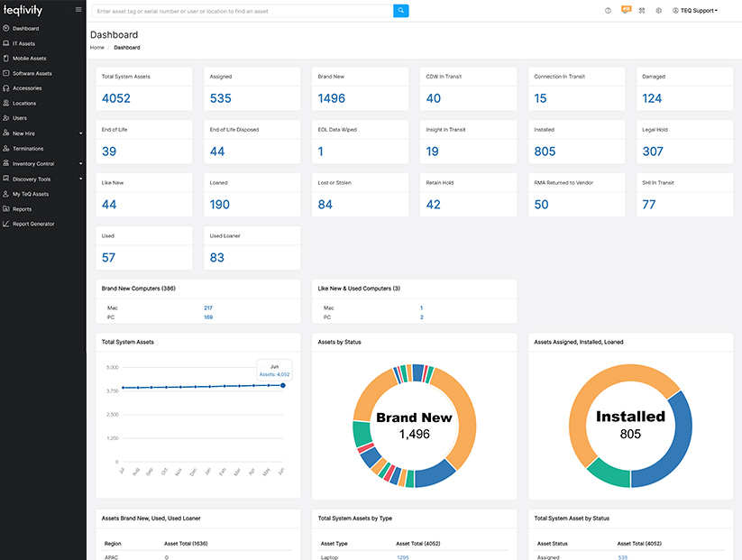Focus the asset search input field
Screen dimensions: 742x560
pyautogui.click(x=242, y=11)
